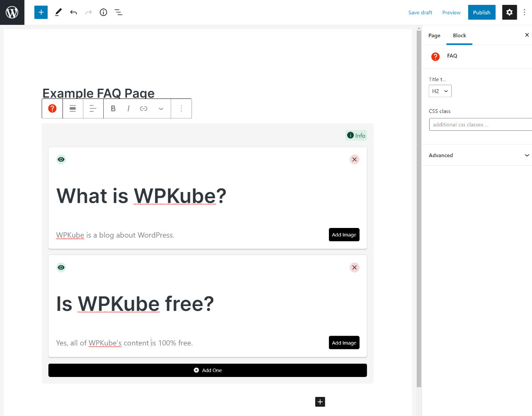The height and width of the screenshot is (416, 532).
Task: Select the pencil Tools icon in the top bar
Action: click(x=58, y=12)
